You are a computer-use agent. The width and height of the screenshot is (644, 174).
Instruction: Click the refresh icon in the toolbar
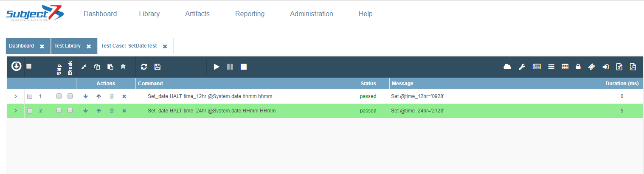point(144,67)
